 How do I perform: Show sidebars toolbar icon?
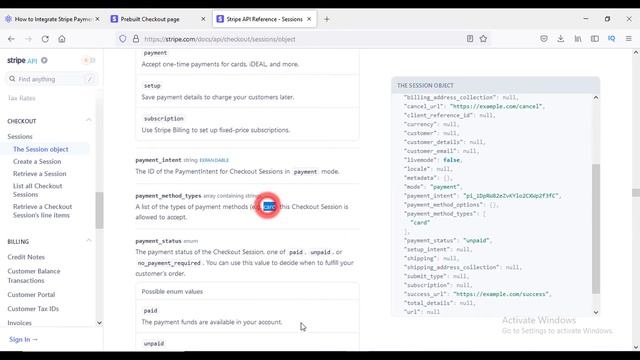tap(595, 39)
